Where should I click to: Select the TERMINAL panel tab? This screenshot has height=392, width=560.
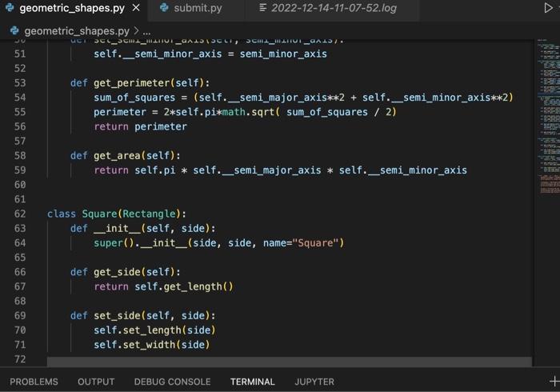tap(253, 382)
